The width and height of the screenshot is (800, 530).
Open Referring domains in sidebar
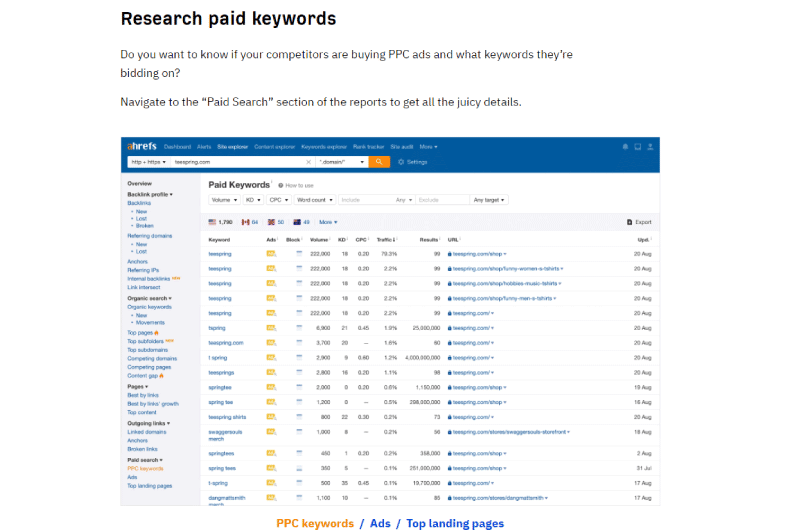[149, 236]
